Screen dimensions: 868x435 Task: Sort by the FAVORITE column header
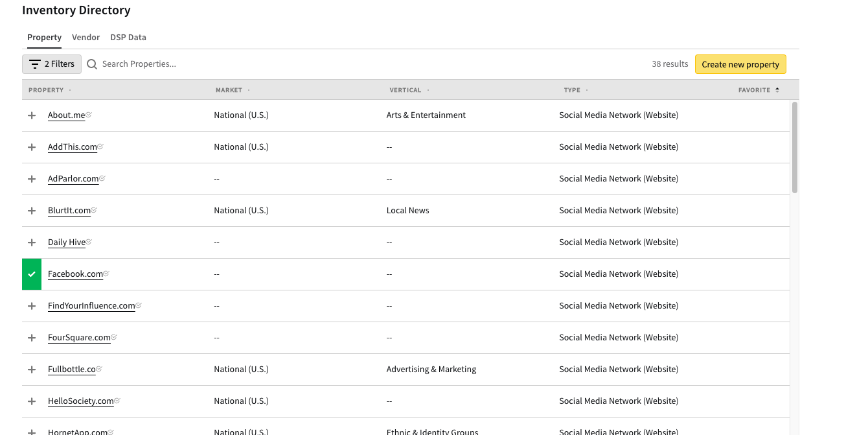click(759, 90)
